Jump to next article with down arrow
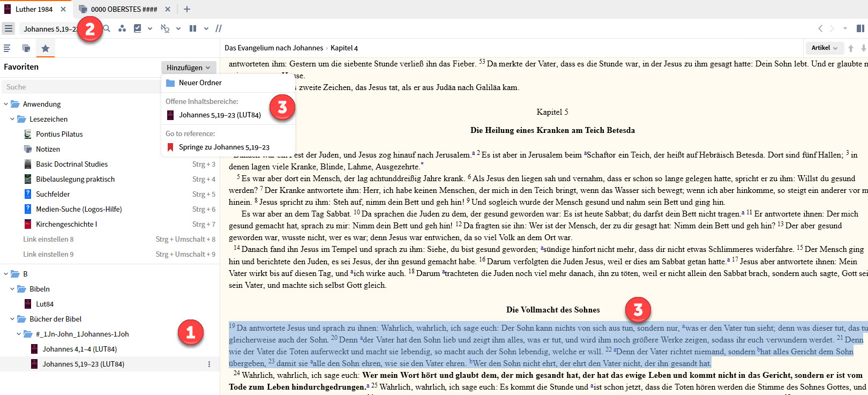Image resolution: width=868 pixels, height=395 pixels. (863, 48)
